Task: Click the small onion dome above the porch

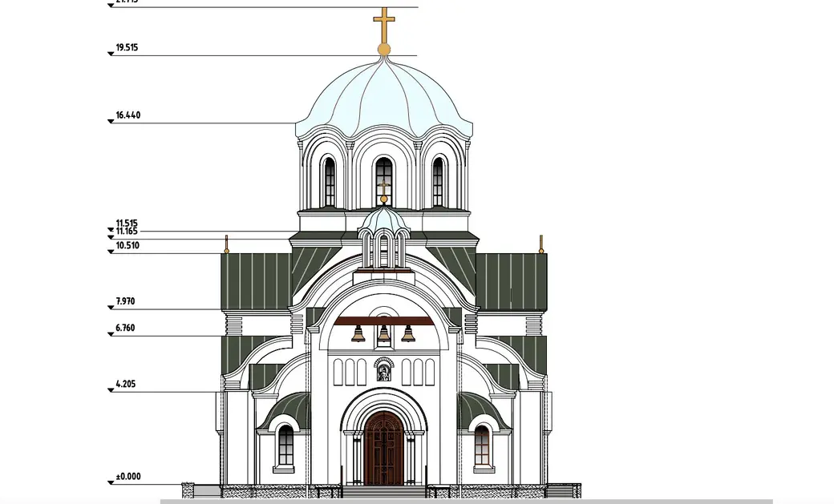Action: click(385, 220)
